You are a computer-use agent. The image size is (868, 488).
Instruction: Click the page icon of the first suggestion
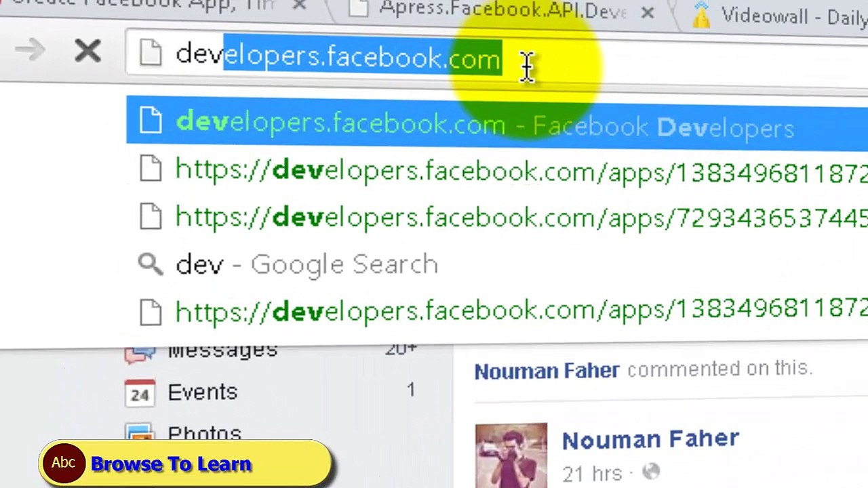point(151,121)
